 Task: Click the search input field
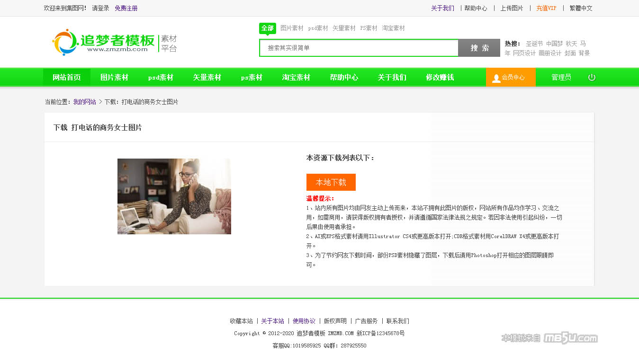pos(359,48)
